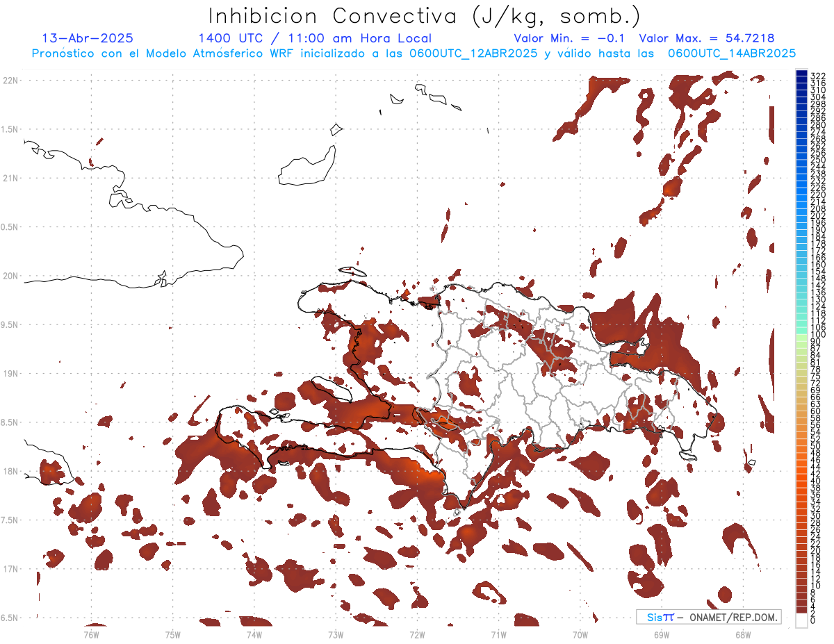Click the darkest blue swatch atop the colorbar

pos(802,73)
